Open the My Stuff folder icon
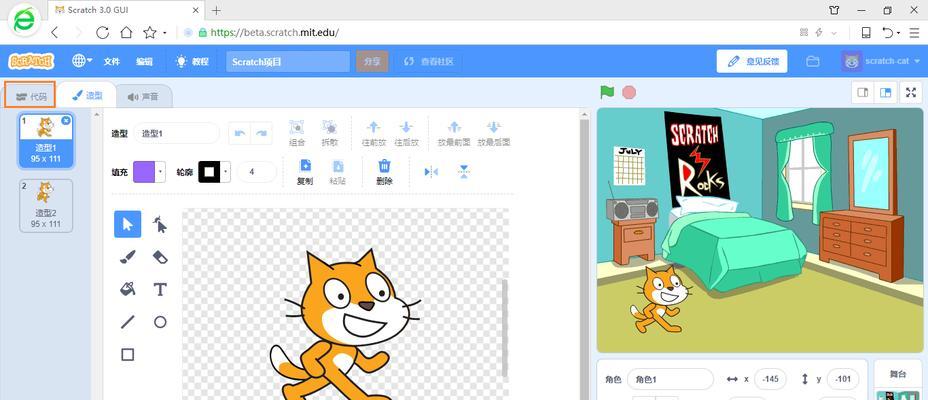Viewport: 928px width, 400px height. [x=813, y=61]
